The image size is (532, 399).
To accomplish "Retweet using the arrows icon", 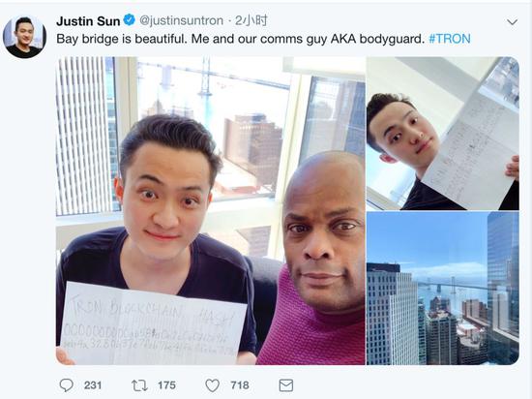I will coord(139,385).
